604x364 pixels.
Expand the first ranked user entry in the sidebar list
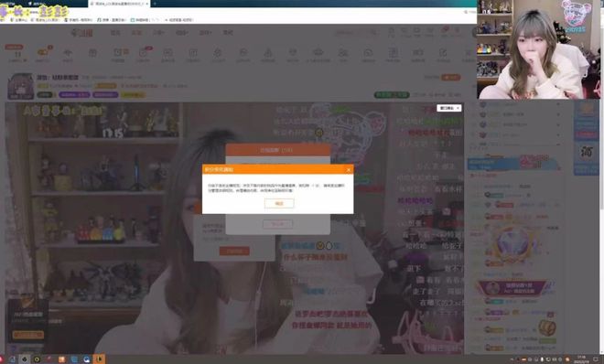[557, 104]
